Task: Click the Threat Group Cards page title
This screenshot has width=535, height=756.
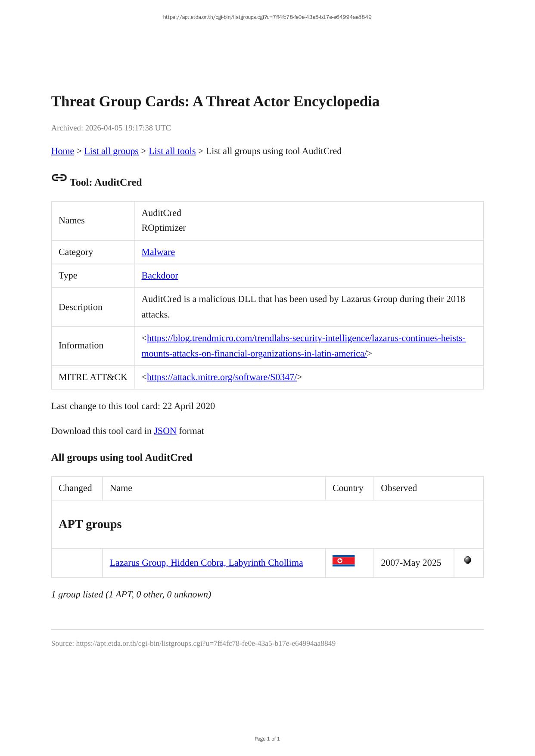Action: (x=215, y=102)
